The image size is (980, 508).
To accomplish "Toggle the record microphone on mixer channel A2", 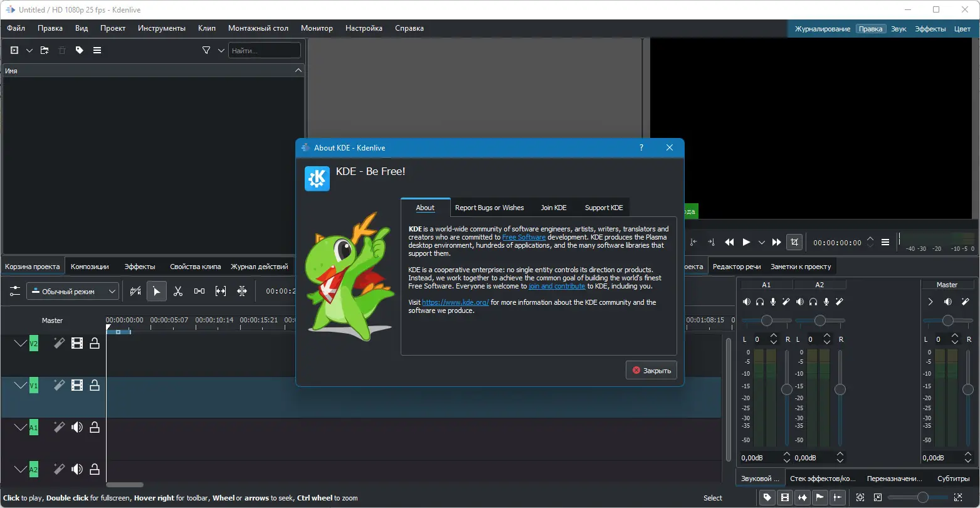I will [826, 302].
